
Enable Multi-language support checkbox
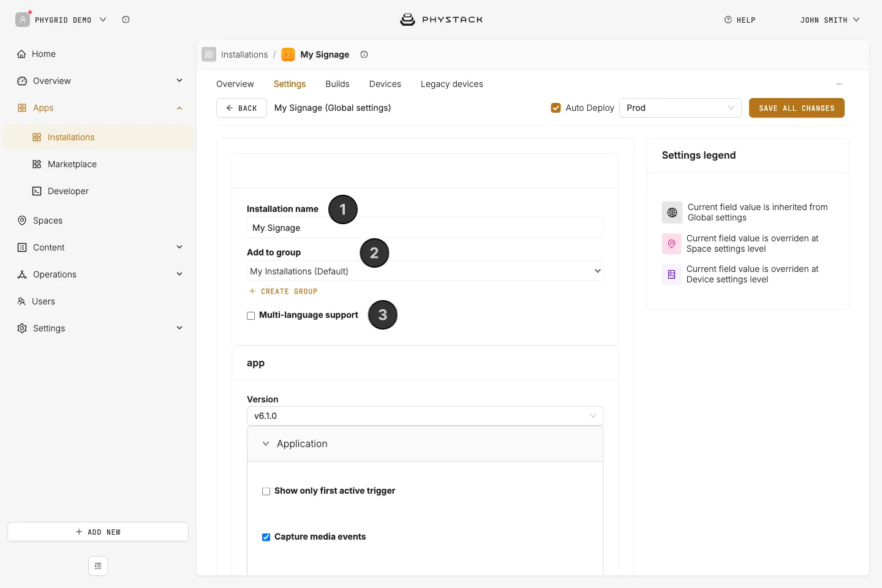[x=251, y=315]
